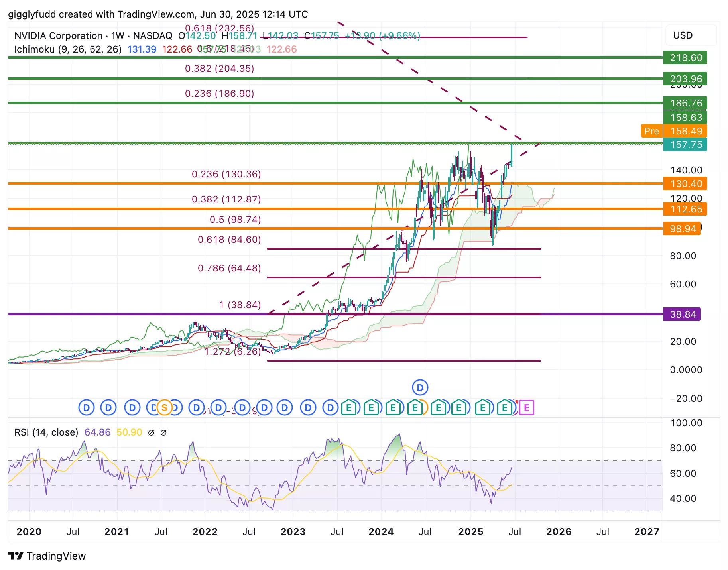
Task: Open the USD currency selector
Action: point(683,35)
